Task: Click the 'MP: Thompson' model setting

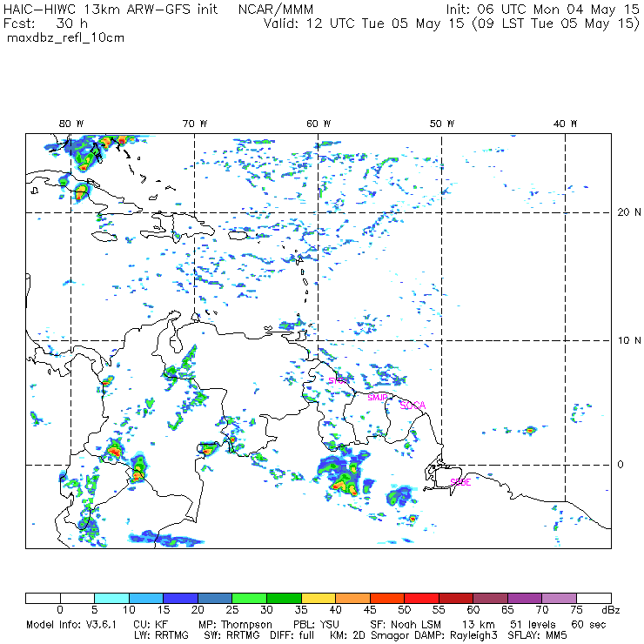Action: point(235,625)
